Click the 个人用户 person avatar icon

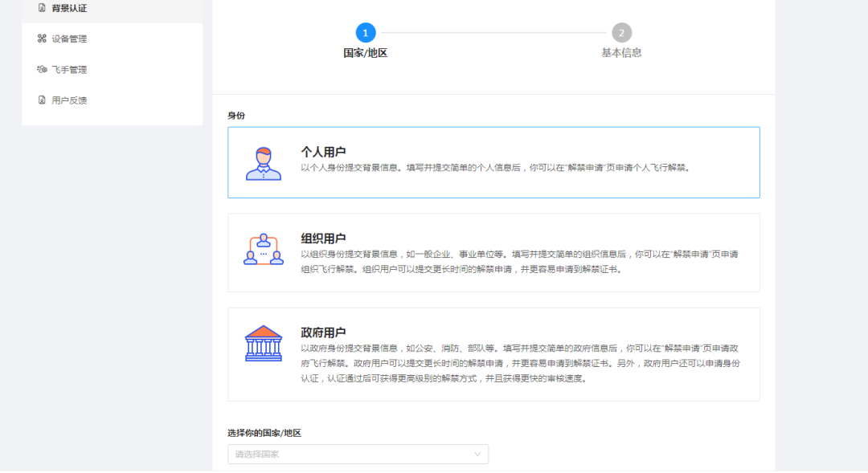tap(264, 163)
